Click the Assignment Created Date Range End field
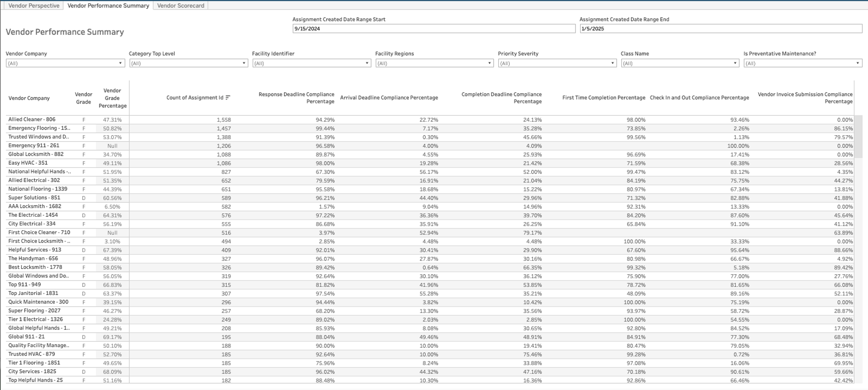Image resolution: width=868 pixels, height=390 pixels. click(721, 29)
